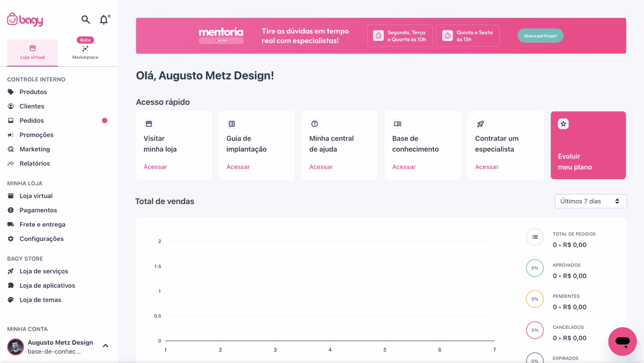Viewport: 644px width, 363px height.
Task: Click the truck icon beside Frete e entrega
Action: click(x=11, y=224)
